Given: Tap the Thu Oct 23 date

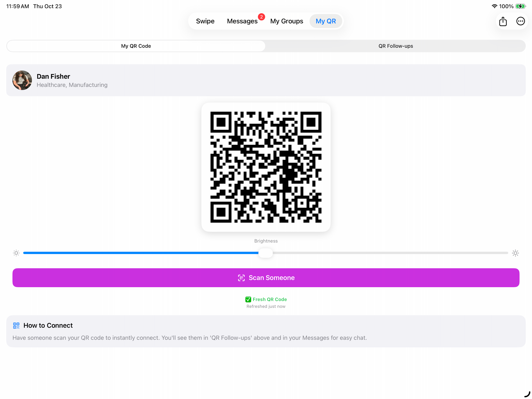Looking at the screenshot, I should tap(47, 6).
